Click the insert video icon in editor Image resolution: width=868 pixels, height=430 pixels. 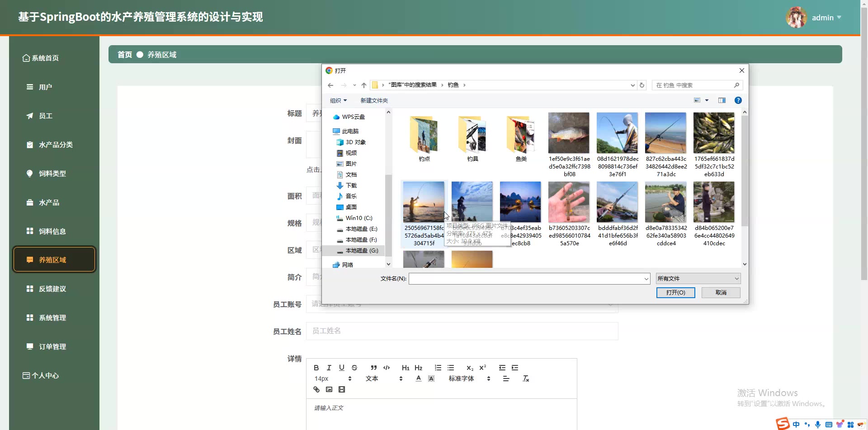[x=342, y=389]
